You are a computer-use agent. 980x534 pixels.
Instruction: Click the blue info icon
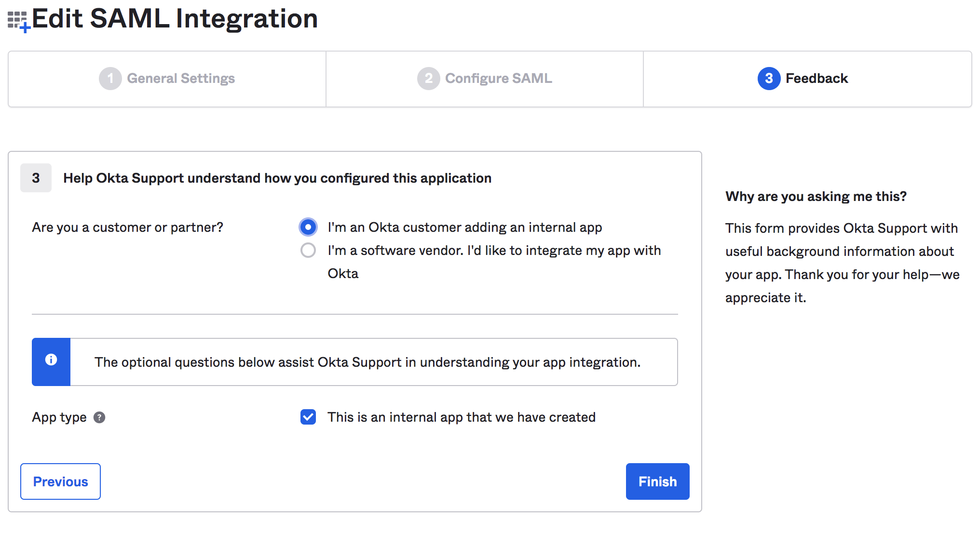pos(51,360)
